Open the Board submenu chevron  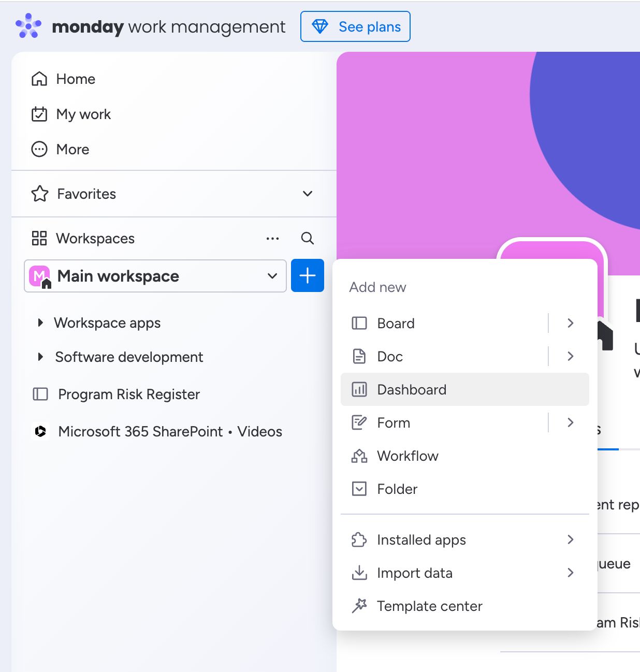tap(570, 323)
